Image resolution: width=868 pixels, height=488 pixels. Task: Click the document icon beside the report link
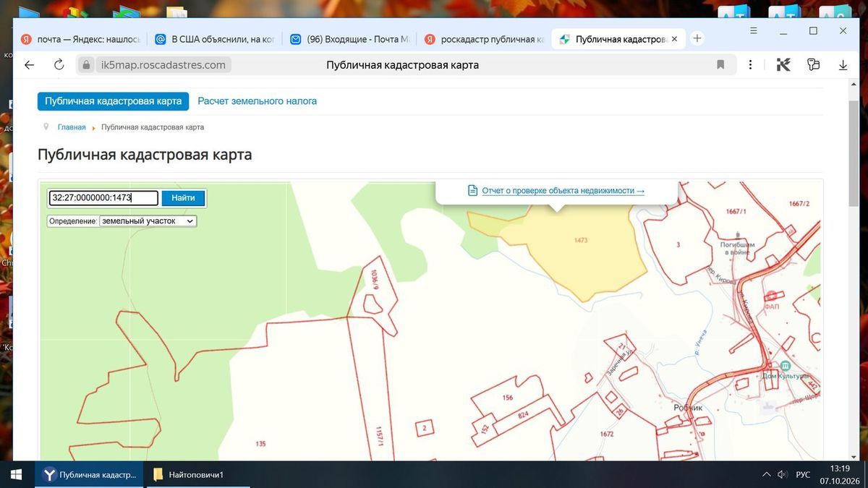[473, 190]
